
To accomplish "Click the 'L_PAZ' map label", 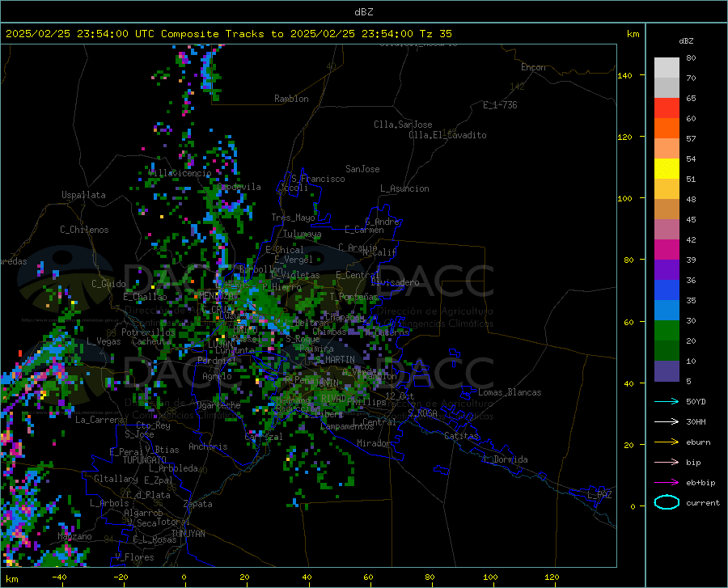I will click(599, 495).
